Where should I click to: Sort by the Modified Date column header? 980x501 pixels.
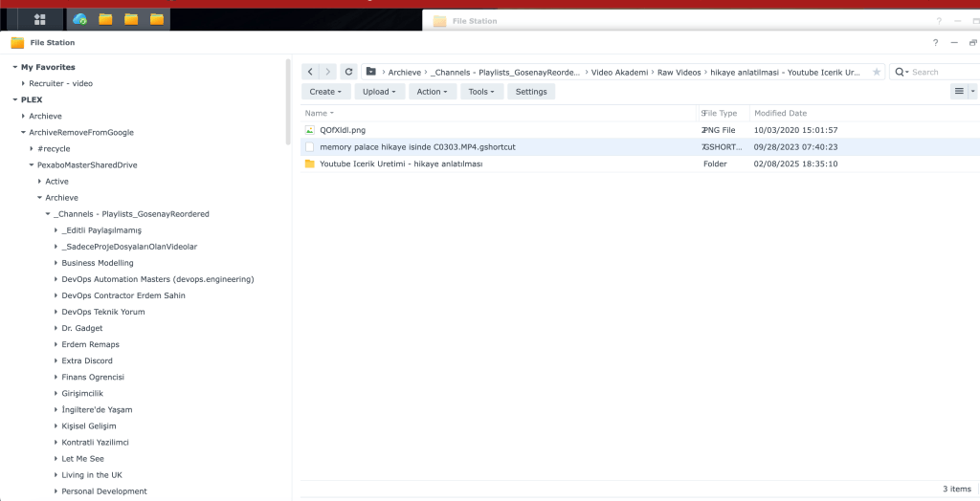click(781, 113)
